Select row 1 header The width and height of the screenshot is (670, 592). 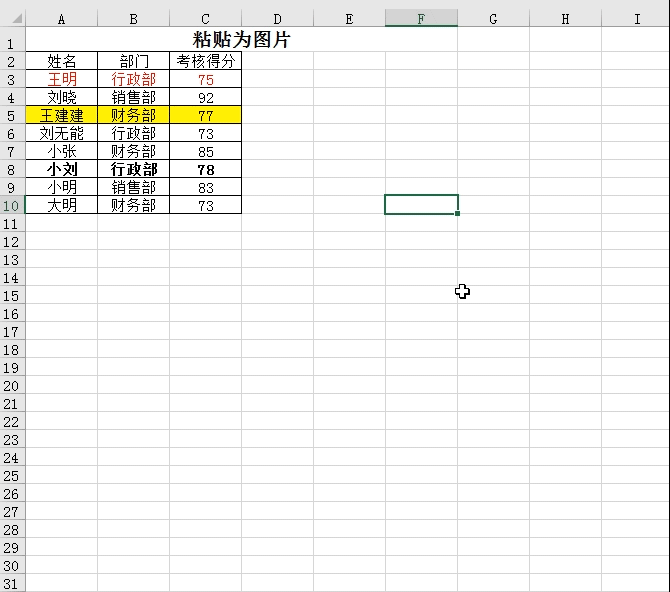(x=12, y=39)
